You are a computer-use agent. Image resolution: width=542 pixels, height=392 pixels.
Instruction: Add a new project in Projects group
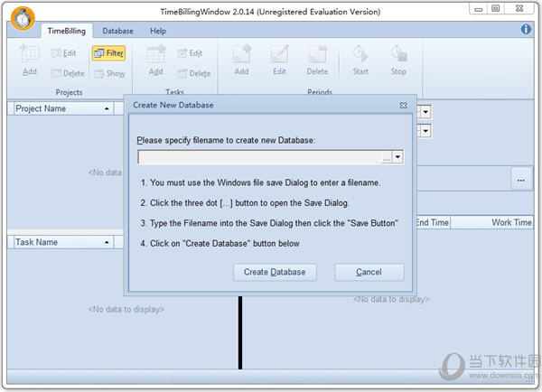pyautogui.click(x=30, y=60)
